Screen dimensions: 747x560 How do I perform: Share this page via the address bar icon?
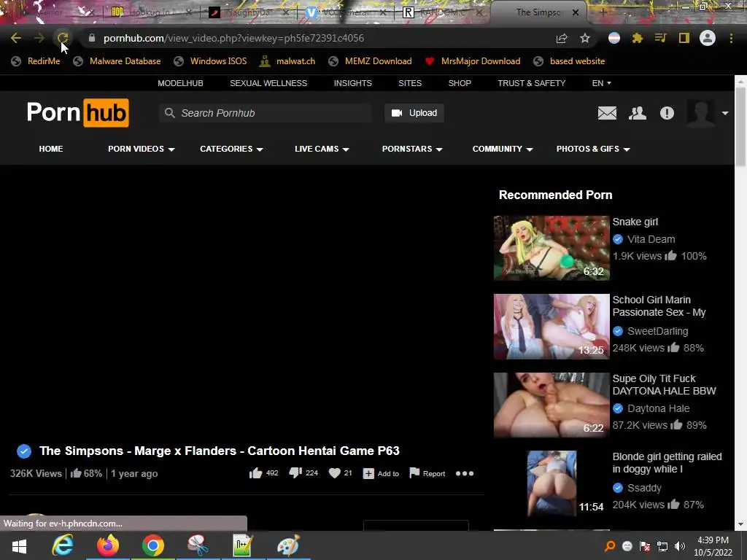[x=562, y=38]
